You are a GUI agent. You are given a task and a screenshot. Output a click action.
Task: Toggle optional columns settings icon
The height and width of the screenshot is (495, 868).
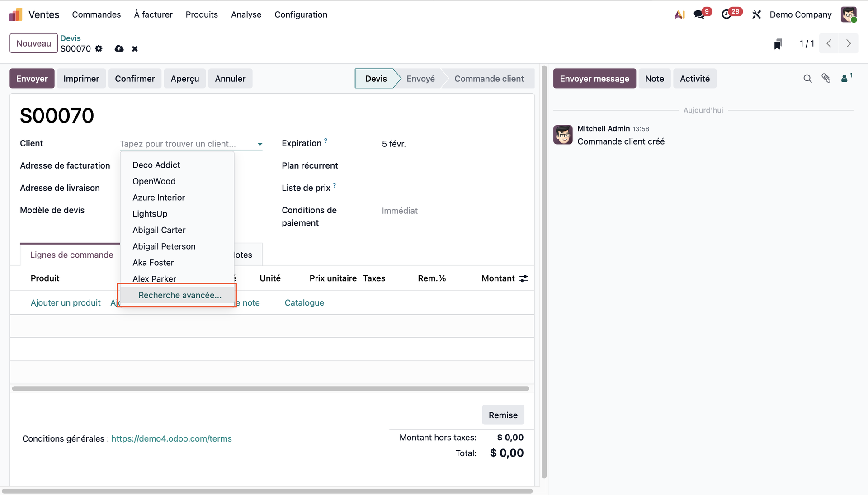point(524,278)
